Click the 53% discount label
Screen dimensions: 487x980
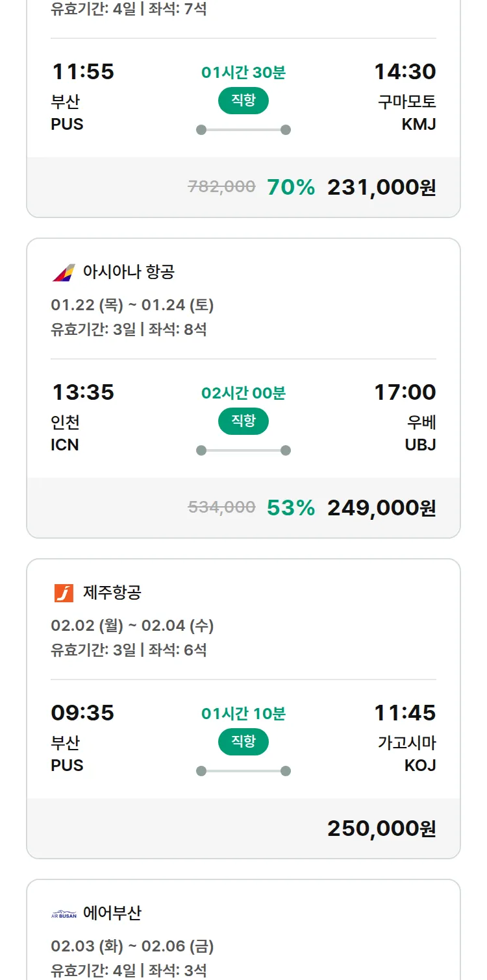coord(291,508)
